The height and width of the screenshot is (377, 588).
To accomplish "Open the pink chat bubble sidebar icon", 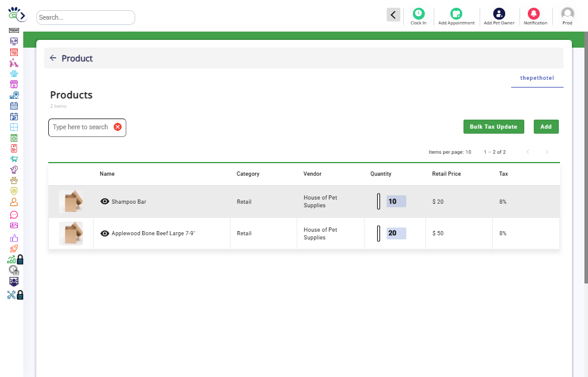I will coord(14,215).
